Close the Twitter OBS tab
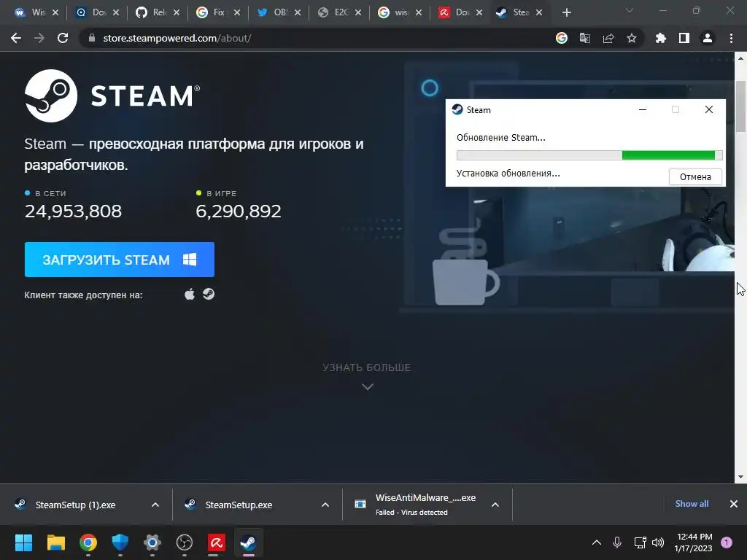Screen dimensions: 747x560 click(298, 13)
